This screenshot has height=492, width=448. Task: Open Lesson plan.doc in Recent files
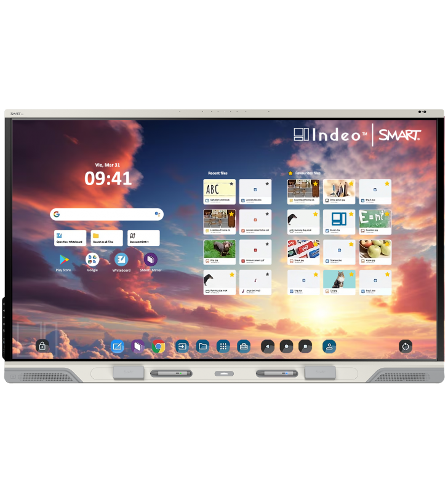255,192
